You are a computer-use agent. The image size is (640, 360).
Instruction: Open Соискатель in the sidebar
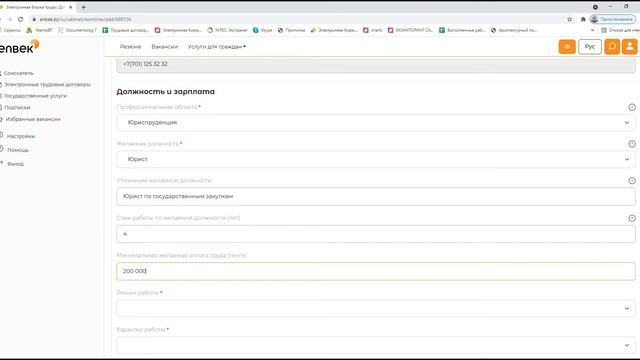[x=19, y=73]
